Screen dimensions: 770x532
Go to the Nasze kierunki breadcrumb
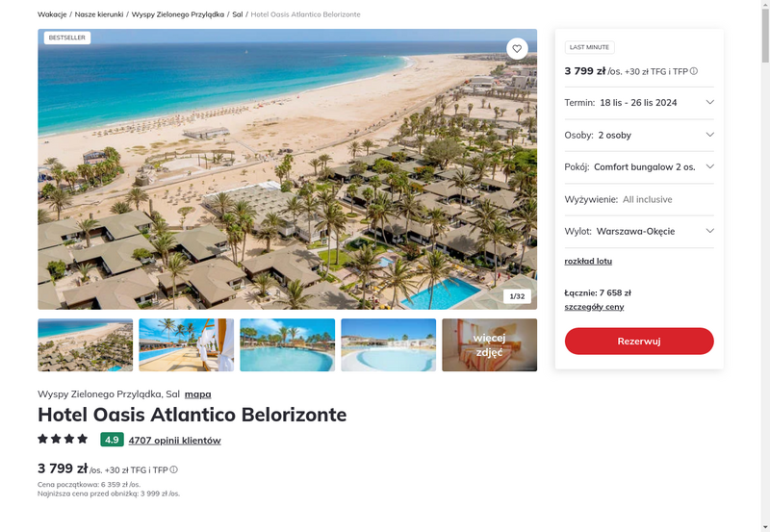coord(99,14)
